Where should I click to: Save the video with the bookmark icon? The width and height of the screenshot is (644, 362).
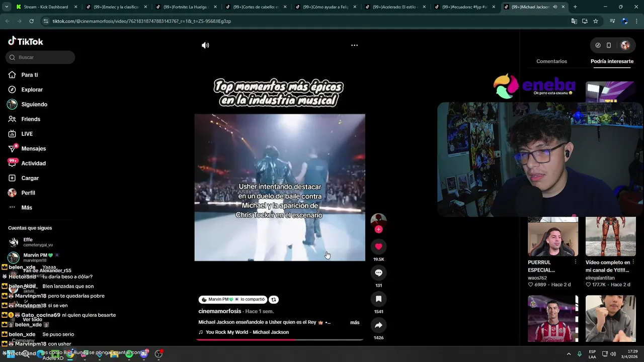coord(378,299)
